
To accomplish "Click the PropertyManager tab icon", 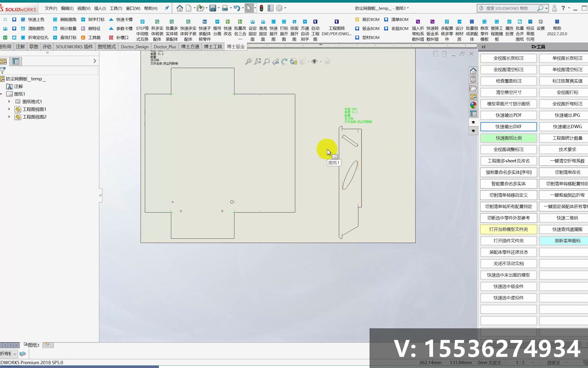I will click(16, 61).
